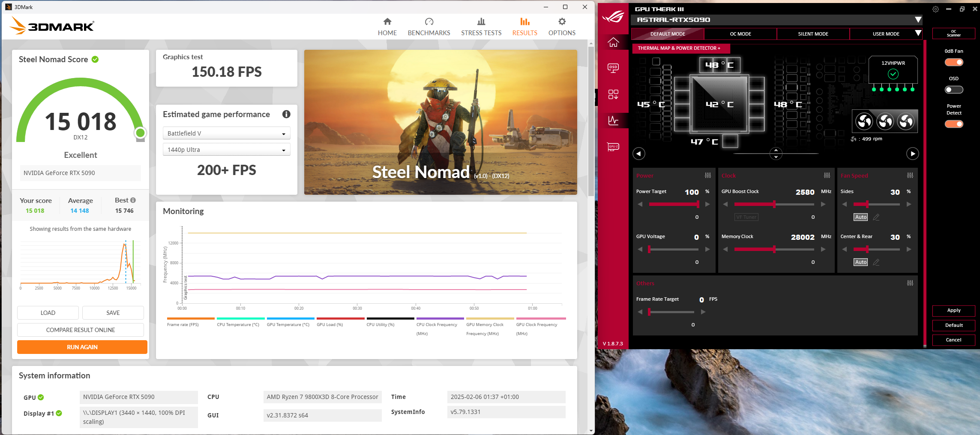Open the Battlefield V game dropdown
This screenshot has width=980, height=435.
point(227,133)
